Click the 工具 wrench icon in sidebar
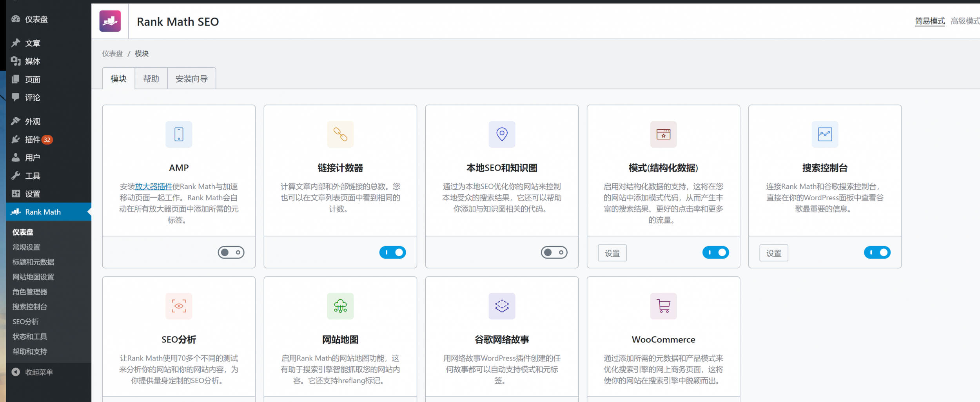This screenshot has width=980, height=402. 16,176
